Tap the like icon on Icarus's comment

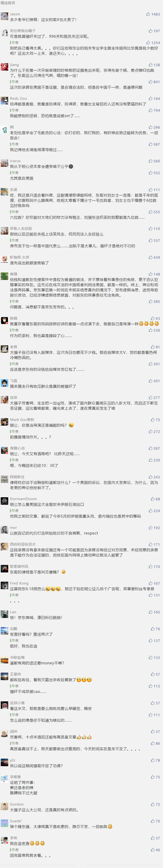pos(151,161)
